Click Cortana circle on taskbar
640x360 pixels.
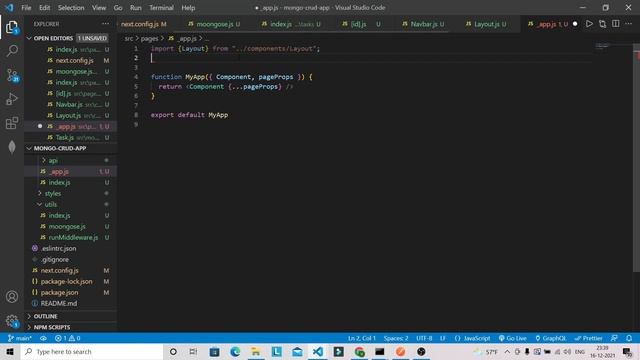coord(173,351)
